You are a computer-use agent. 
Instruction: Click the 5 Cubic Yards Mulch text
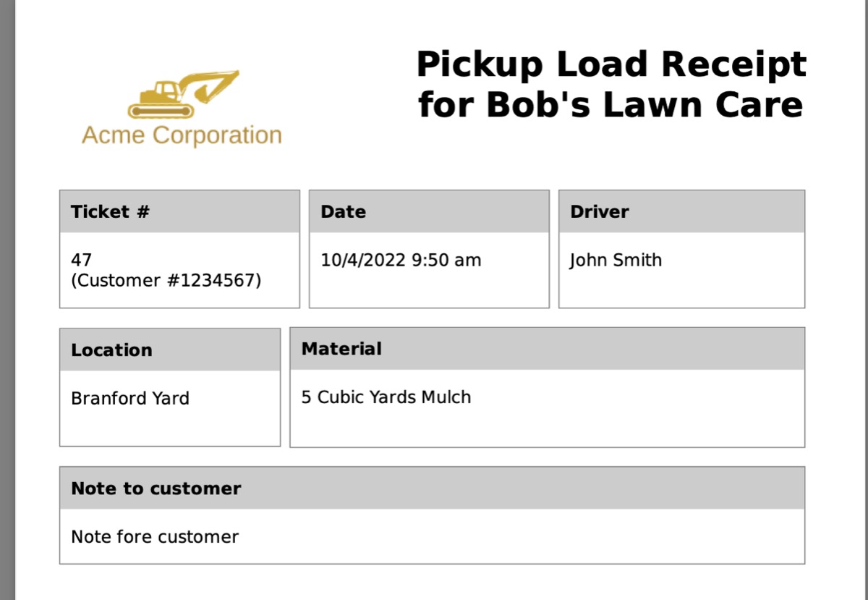pos(386,397)
